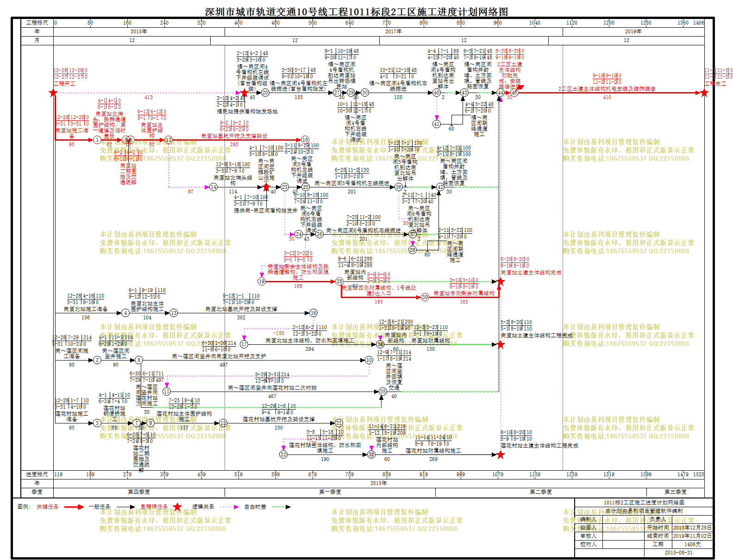The width and height of the screenshot is (733, 560).
Task: Click the 岗厦北站基坑开挖及架设支撑 task label
Action: tap(241, 309)
